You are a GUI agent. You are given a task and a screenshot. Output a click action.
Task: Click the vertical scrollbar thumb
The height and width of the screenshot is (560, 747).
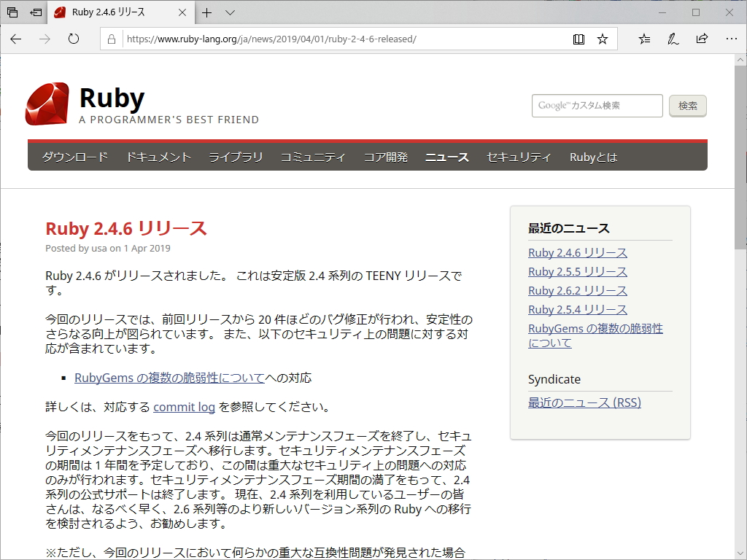tap(740, 157)
